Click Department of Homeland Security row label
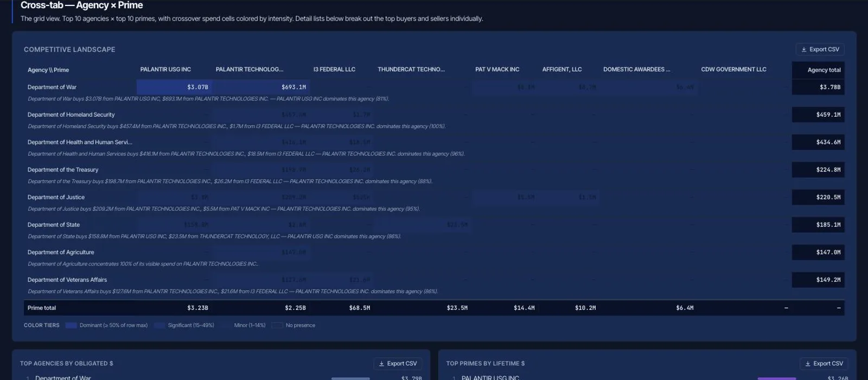Screen dimensions: 868x380 tap(71, 115)
